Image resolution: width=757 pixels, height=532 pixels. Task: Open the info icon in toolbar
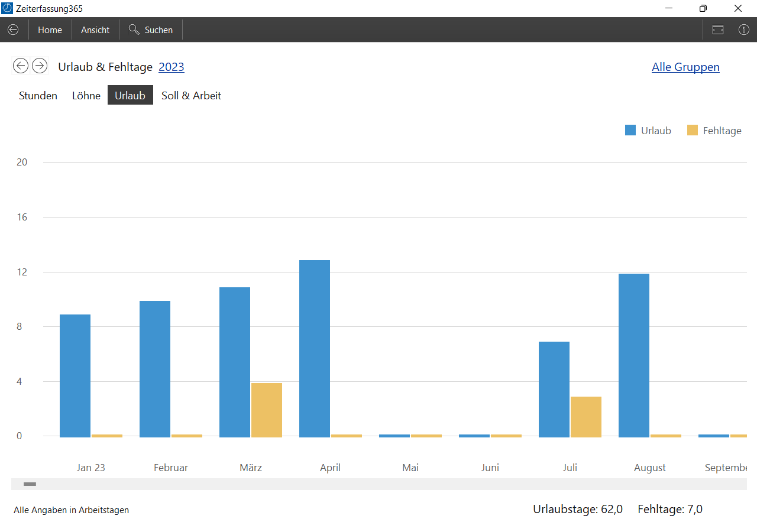[x=744, y=30]
